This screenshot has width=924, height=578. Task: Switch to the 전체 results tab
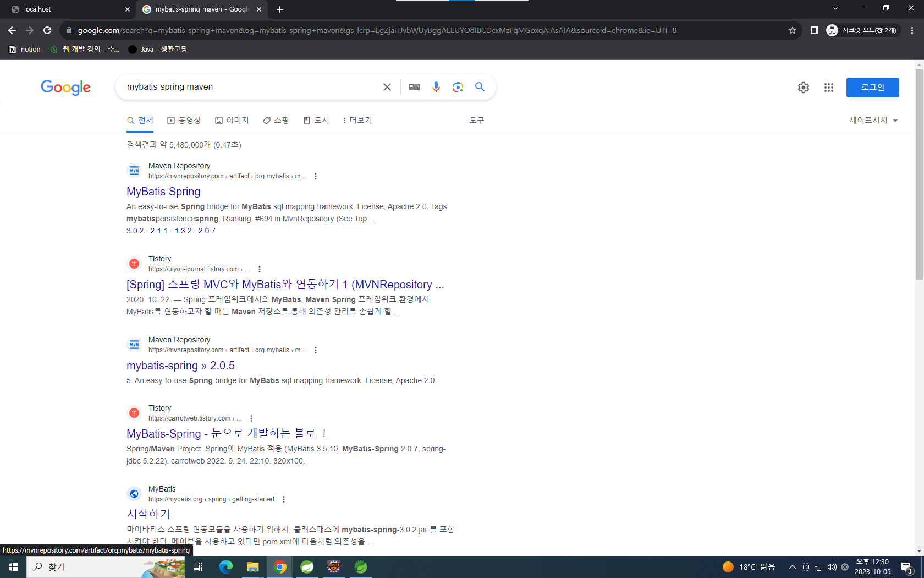click(140, 120)
